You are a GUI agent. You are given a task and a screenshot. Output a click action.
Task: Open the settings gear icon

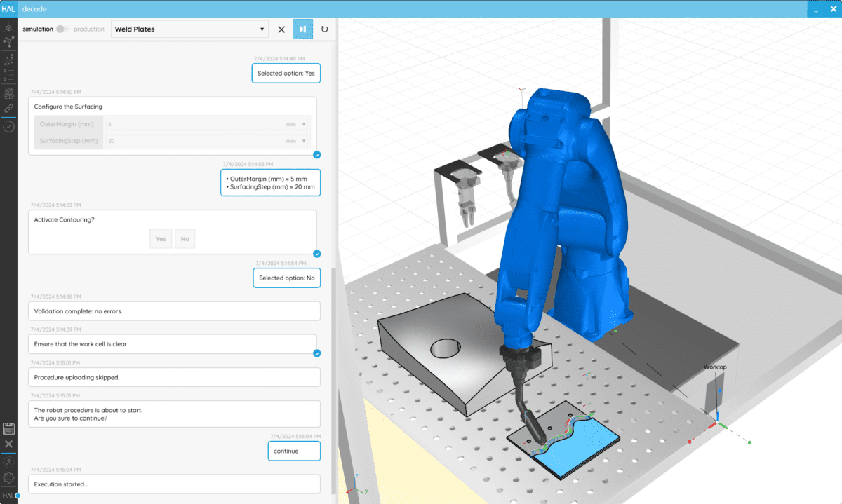point(8,478)
